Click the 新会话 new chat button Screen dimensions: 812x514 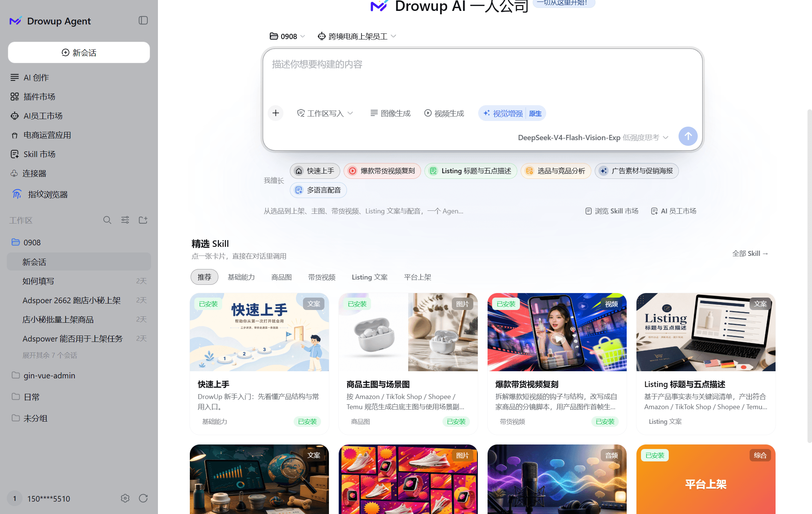[x=79, y=53]
